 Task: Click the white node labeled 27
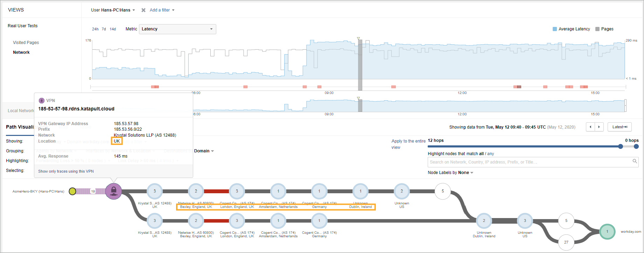click(x=566, y=242)
